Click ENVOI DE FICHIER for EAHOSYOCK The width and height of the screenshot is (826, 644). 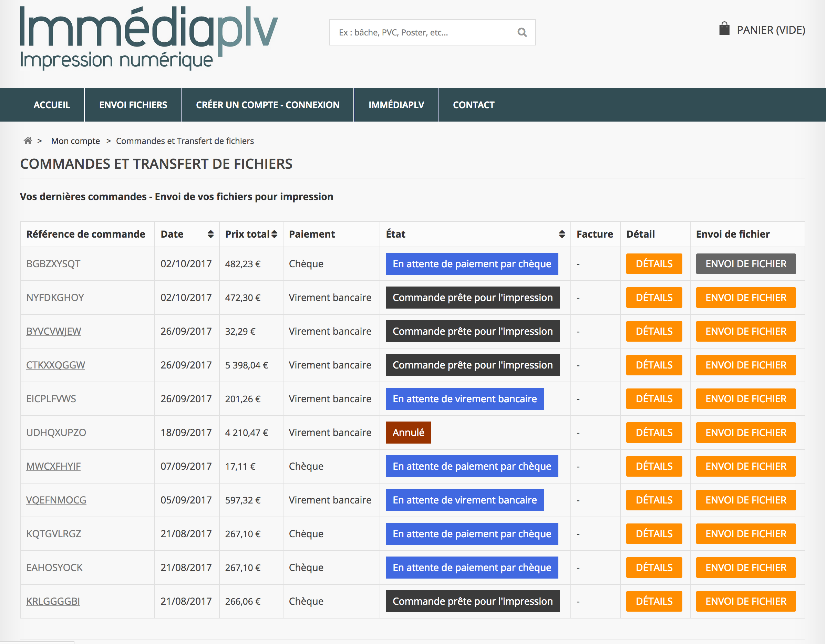tap(746, 567)
